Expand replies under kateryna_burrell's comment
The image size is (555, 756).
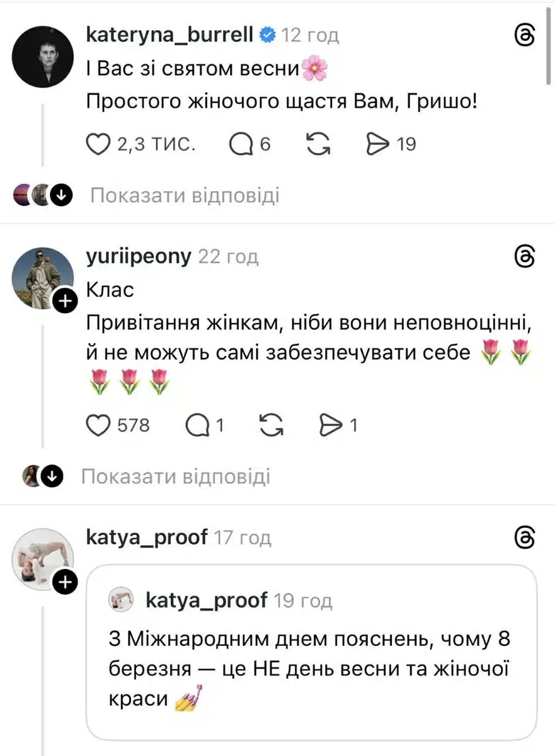[x=183, y=195]
